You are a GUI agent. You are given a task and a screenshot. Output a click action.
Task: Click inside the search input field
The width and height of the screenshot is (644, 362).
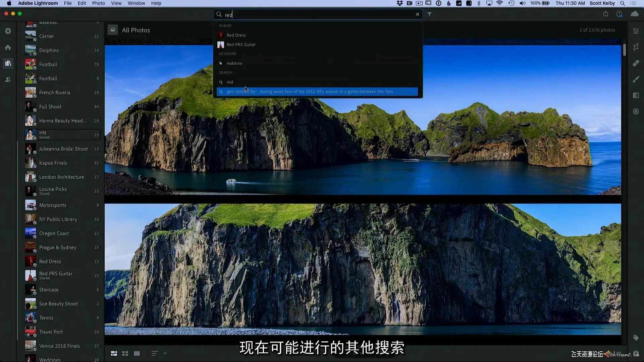[318, 14]
